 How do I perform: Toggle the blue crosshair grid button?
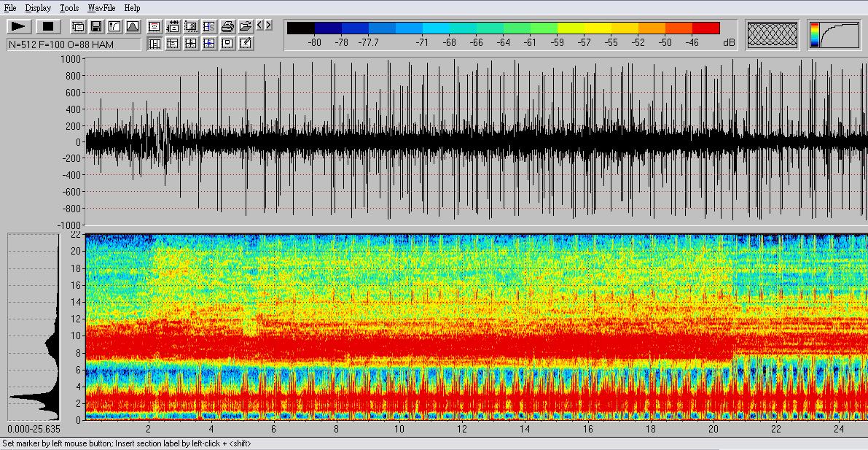click(209, 44)
